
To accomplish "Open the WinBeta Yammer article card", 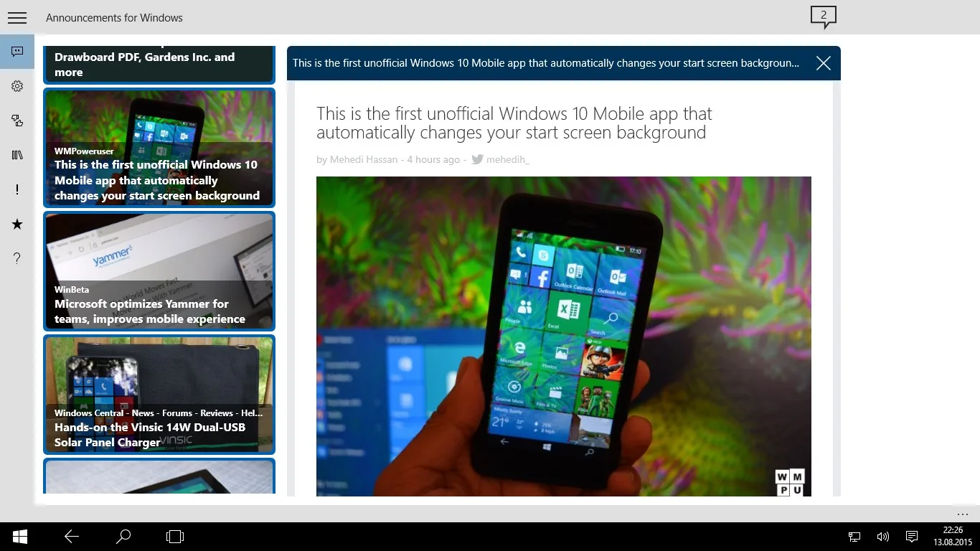I will tap(159, 271).
